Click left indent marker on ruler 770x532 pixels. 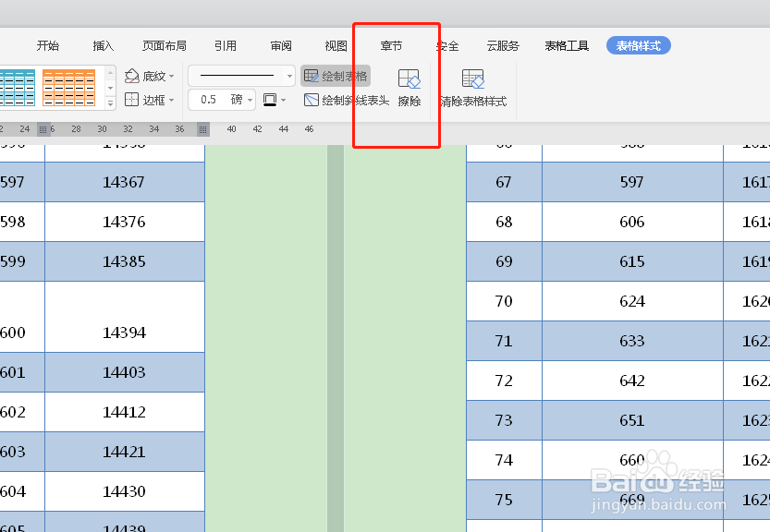pos(43,129)
